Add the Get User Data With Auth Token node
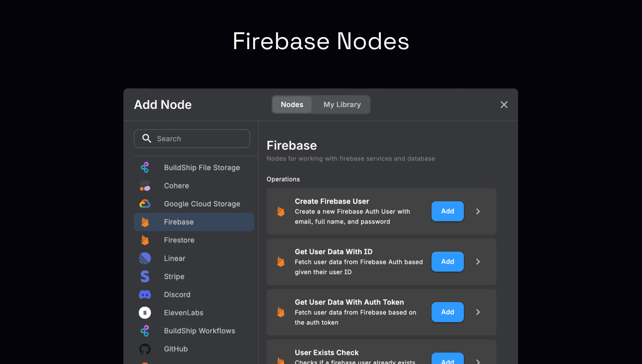 (447, 312)
